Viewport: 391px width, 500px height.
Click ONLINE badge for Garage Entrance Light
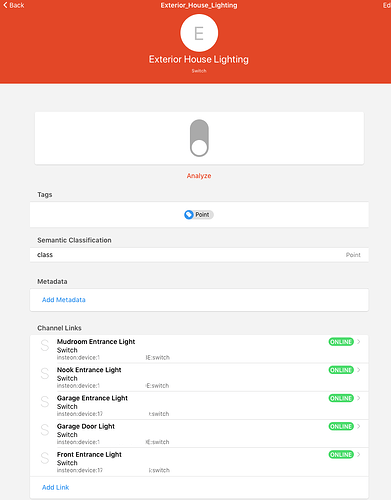(x=341, y=398)
